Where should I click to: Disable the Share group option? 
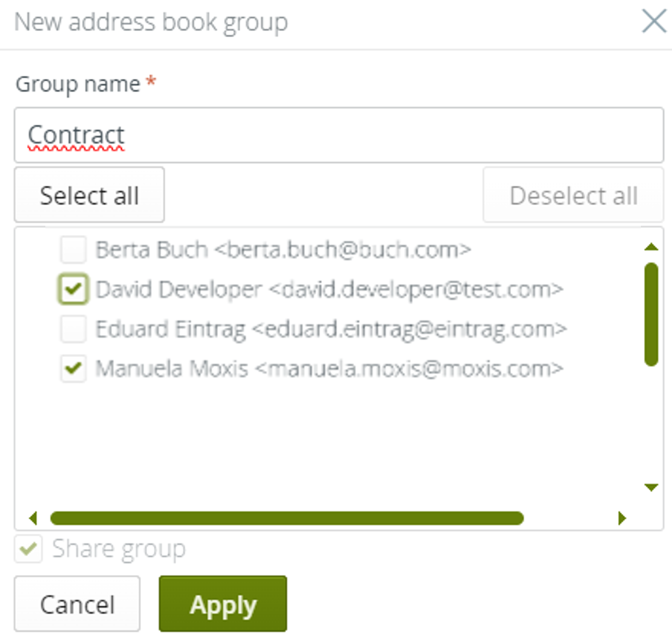tap(28, 549)
